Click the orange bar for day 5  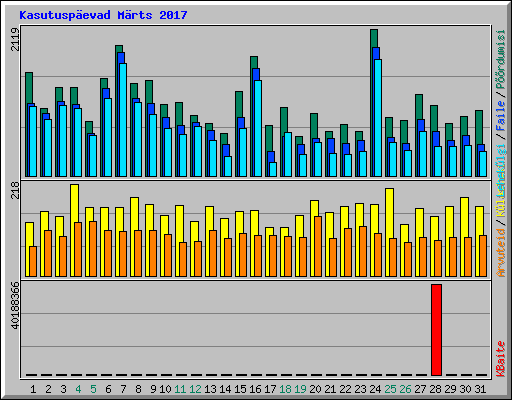(93, 249)
